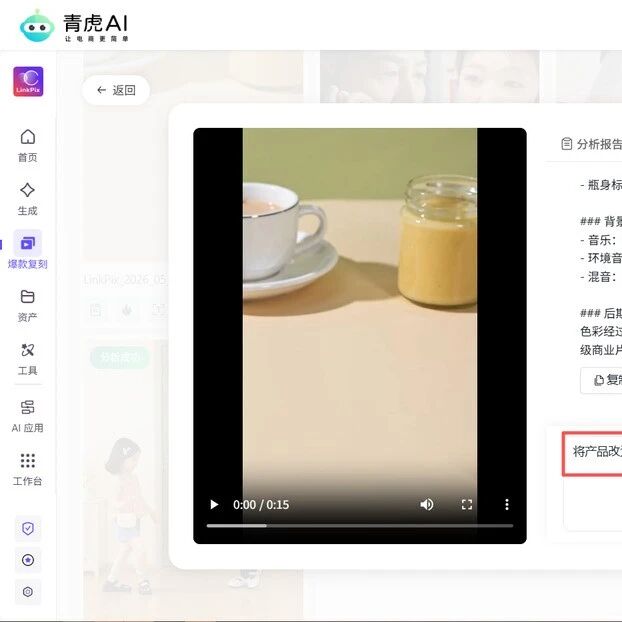Go back with the 返回 button
The width and height of the screenshot is (622, 622).
[x=116, y=90]
